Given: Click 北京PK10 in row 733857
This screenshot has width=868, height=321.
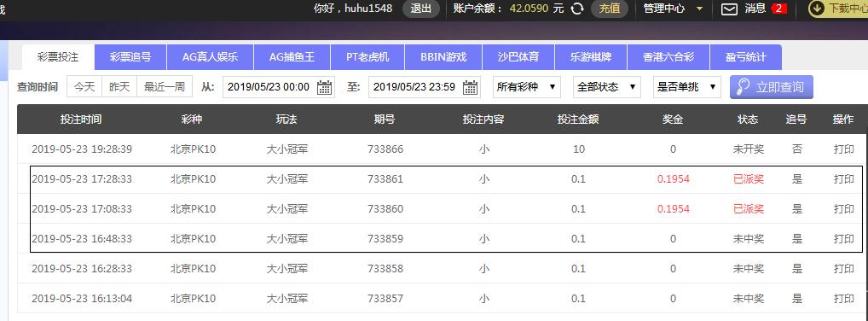Looking at the screenshot, I should pyautogui.click(x=193, y=299).
